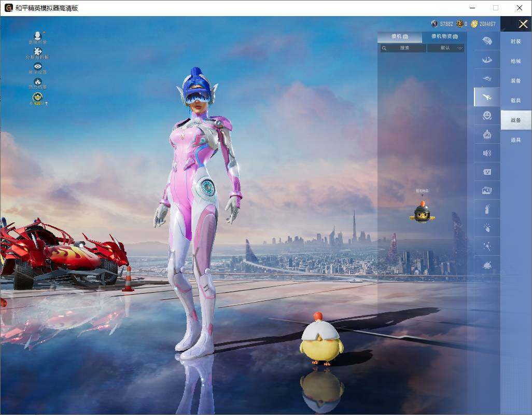Select the picture gallery category icon
This screenshot has height=415, width=532.
[487, 191]
